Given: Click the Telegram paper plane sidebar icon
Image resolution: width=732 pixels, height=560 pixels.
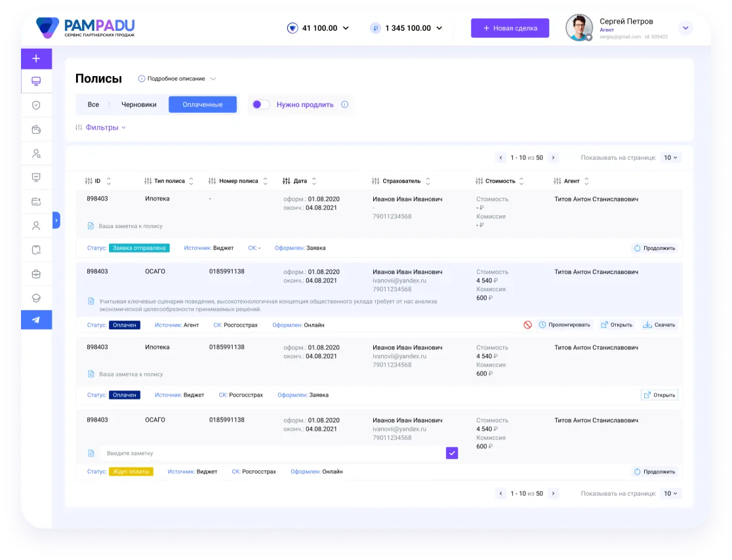Looking at the screenshot, I should pyautogui.click(x=36, y=320).
